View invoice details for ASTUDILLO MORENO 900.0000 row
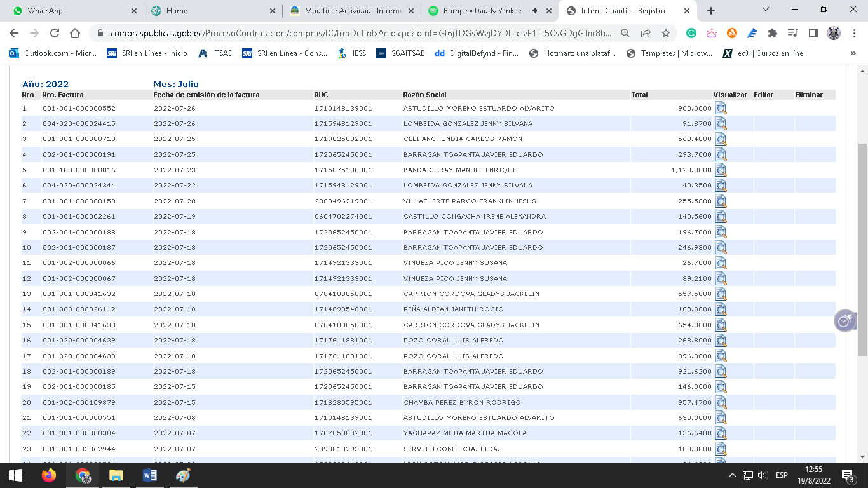Viewport: 868px width, 488px height. [721, 108]
